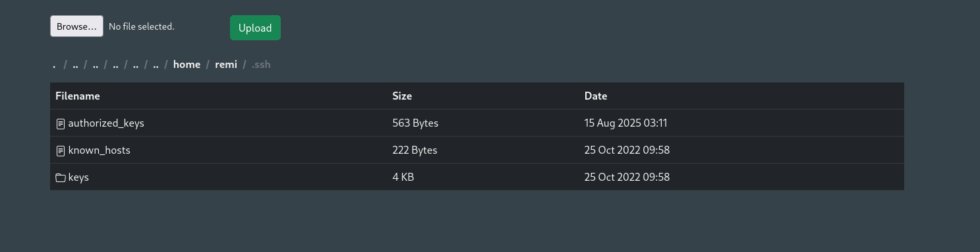980x252 pixels.
Task: Open the keys folder
Action: 78,177
